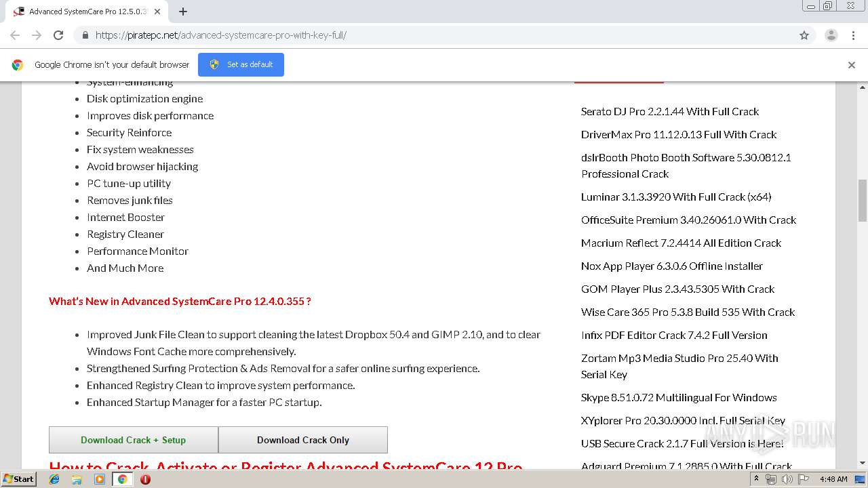View site security info via lock icon
This screenshot has width=868, height=488.
85,35
